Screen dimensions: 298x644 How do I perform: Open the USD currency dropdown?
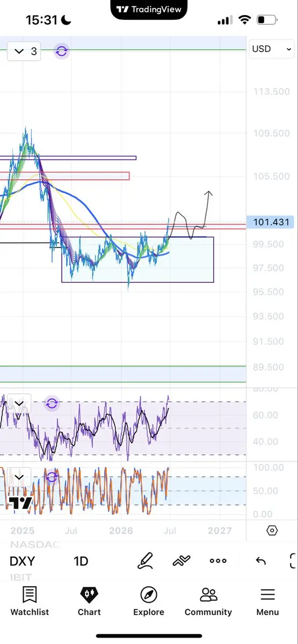coord(272,49)
